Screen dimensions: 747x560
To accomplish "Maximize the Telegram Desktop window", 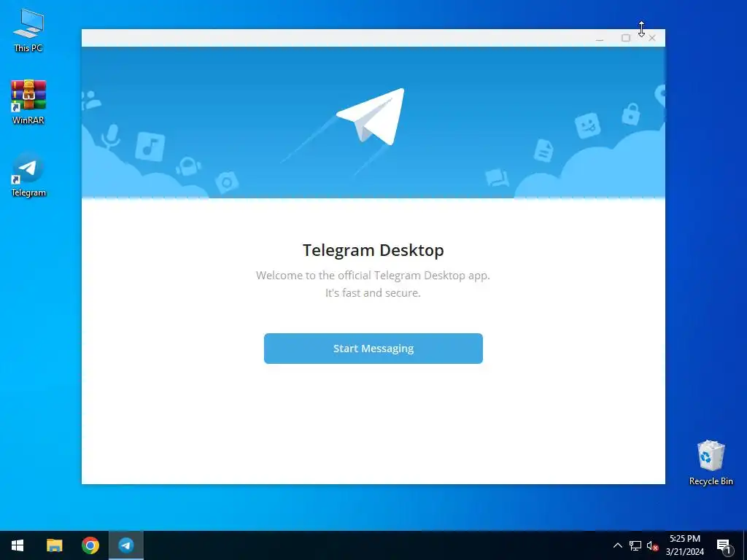I will [626, 38].
